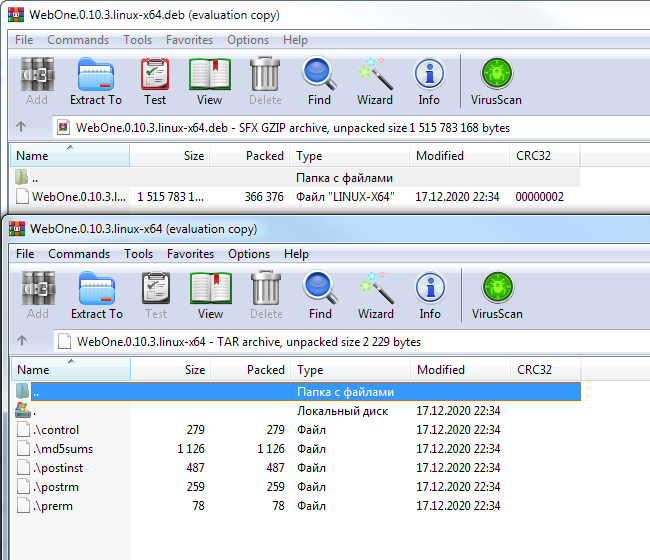Sort by Packed column in the .deb window
650x560 pixels.
250,155
